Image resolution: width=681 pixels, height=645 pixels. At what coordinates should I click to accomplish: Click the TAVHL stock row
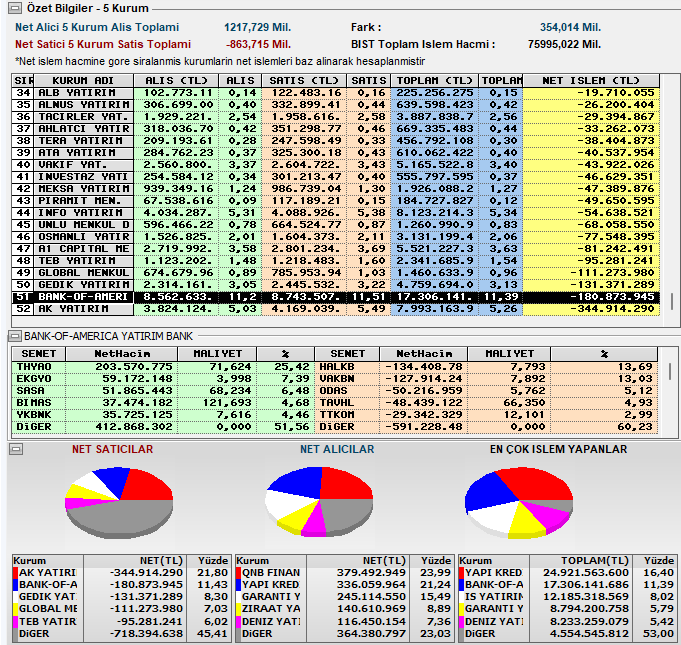point(486,403)
